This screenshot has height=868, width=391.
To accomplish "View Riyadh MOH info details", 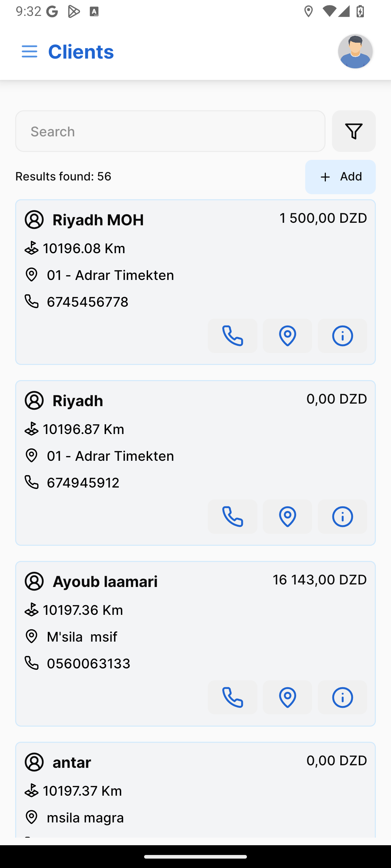I will click(342, 336).
